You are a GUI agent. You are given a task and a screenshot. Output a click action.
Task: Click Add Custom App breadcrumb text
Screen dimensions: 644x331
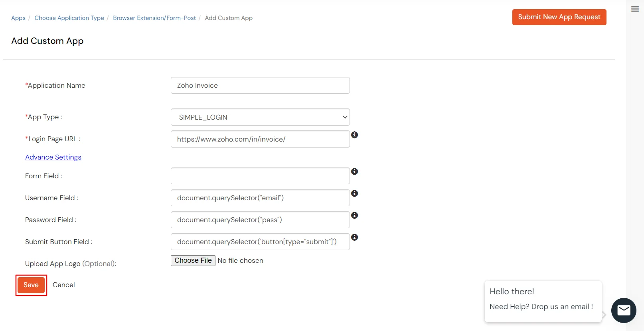tap(229, 18)
